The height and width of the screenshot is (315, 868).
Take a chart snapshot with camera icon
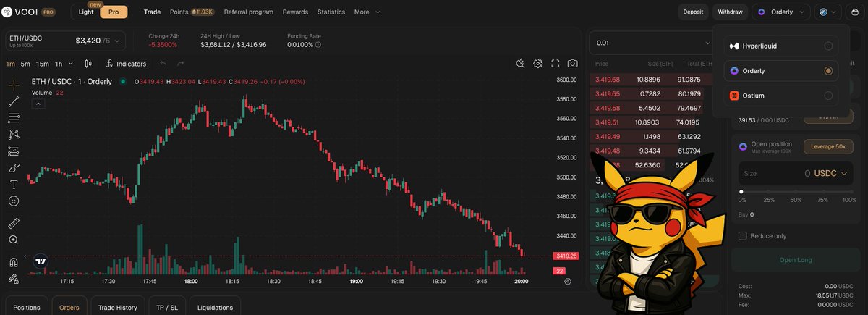tap(573, 64)
